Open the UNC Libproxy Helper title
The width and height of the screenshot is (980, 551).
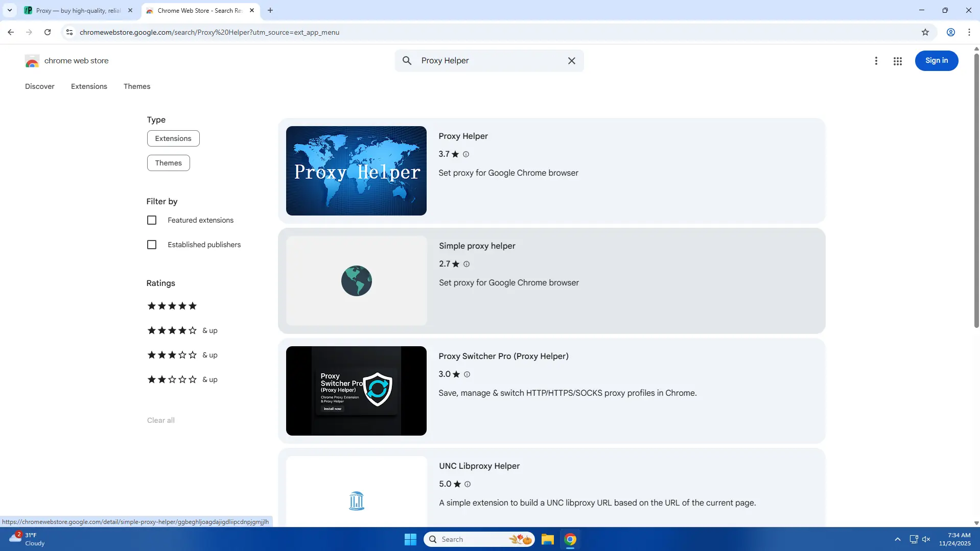pos(479,466)
